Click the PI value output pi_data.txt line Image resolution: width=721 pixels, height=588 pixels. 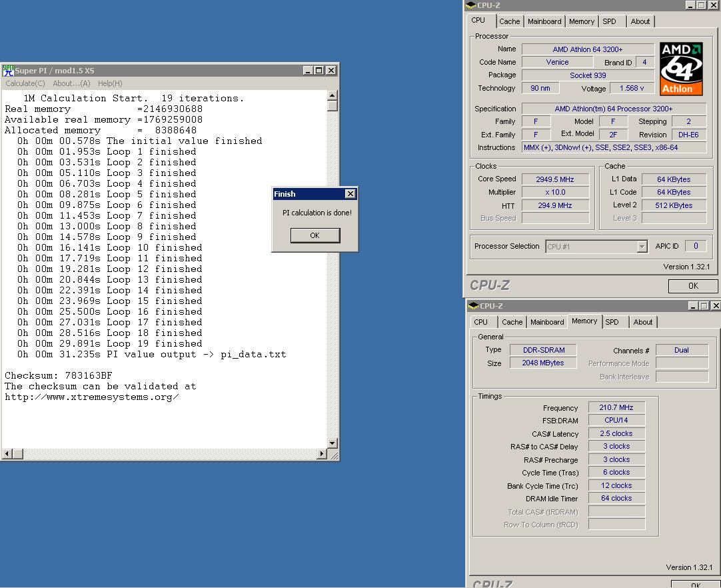pos(152,354)
